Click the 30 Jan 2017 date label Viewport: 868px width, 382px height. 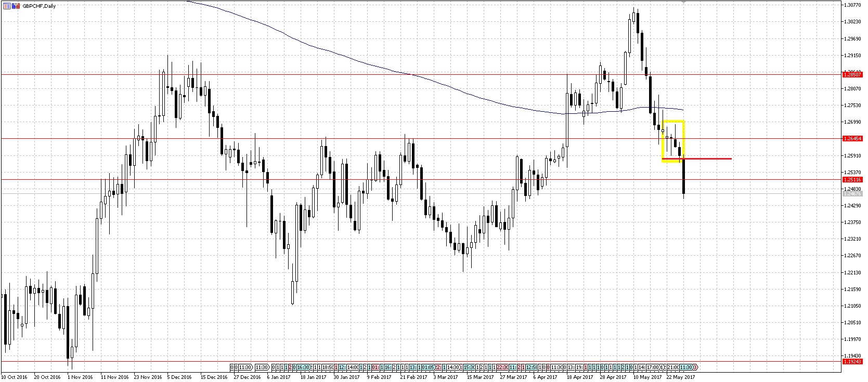pyautogui.click(x=347, y=377)
